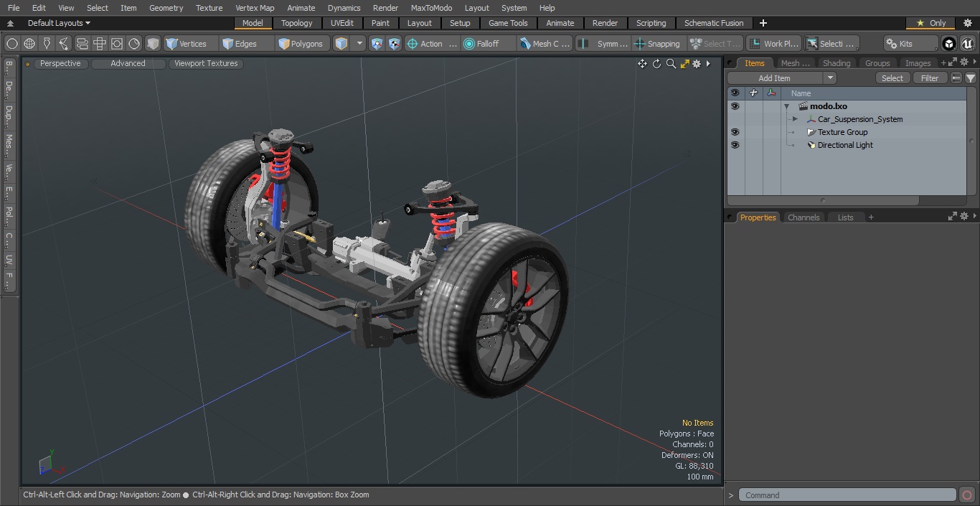Click the black cube icon beside Kits
The height and width of the screenshot is (506, 980).
(x=949, y=44)
